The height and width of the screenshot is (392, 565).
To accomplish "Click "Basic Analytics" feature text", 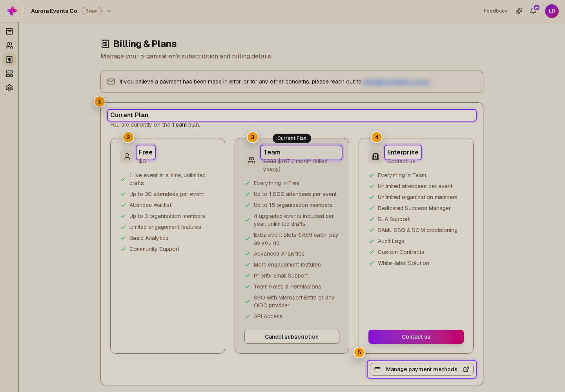I will coord(149,238).
